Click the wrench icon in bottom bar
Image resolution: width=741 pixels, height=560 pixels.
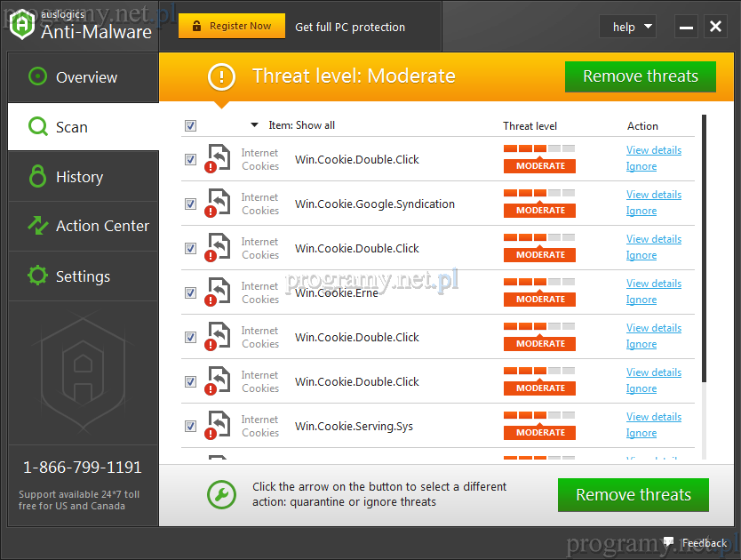[x=221, y=495]
